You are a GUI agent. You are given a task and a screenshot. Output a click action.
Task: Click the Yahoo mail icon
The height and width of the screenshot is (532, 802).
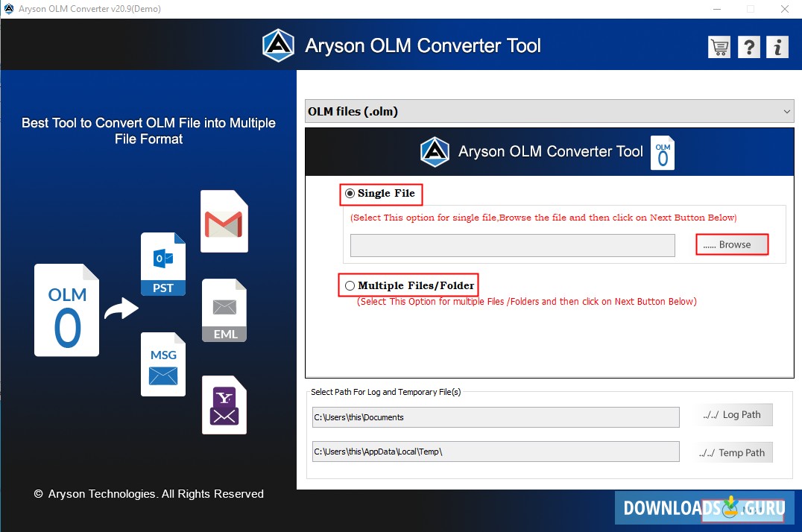tap(224, 405)
